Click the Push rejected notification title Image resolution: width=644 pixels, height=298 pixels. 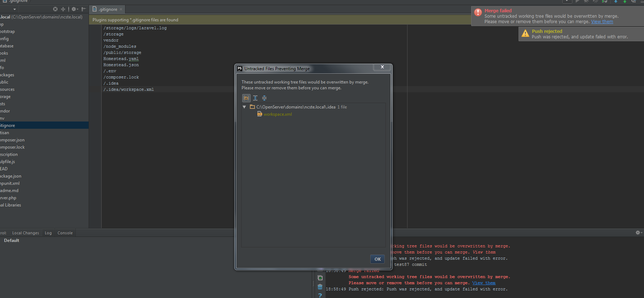coord(547,31)
